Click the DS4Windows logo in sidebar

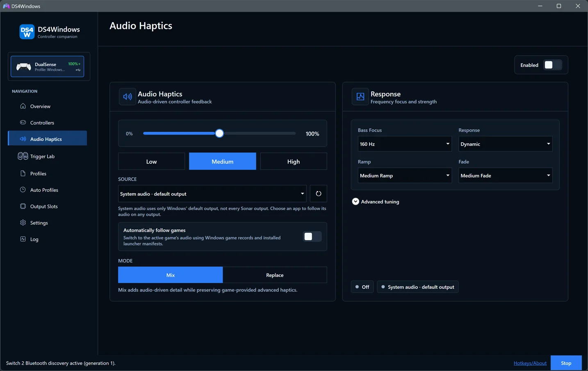(x=27, y=32)
